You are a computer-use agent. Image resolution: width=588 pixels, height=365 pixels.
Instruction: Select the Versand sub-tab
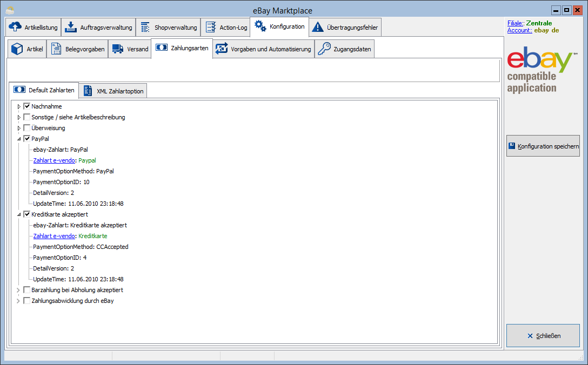(130, 49)
